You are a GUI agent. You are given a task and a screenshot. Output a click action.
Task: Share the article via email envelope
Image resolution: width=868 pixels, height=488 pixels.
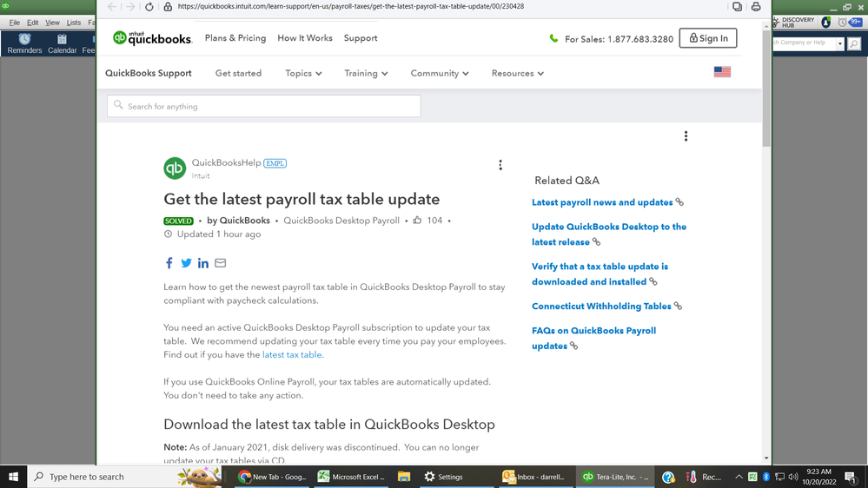pyautogui.click(x=221, y=263)
